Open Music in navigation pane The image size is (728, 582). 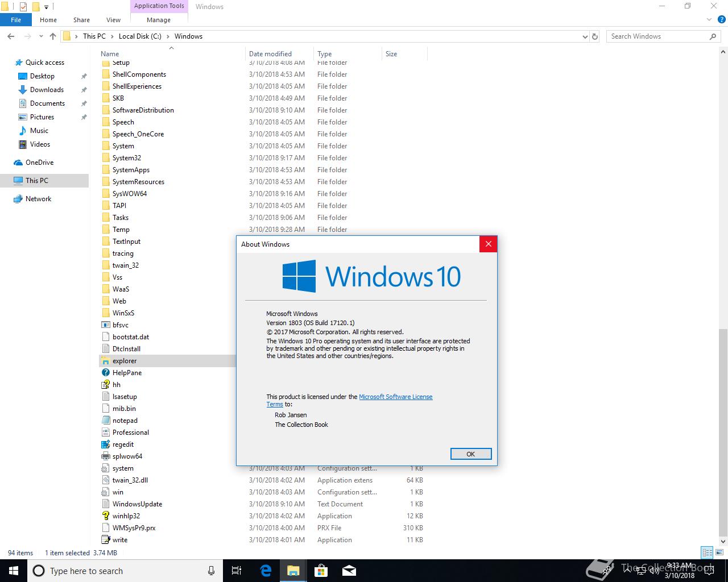coord(39,131)
